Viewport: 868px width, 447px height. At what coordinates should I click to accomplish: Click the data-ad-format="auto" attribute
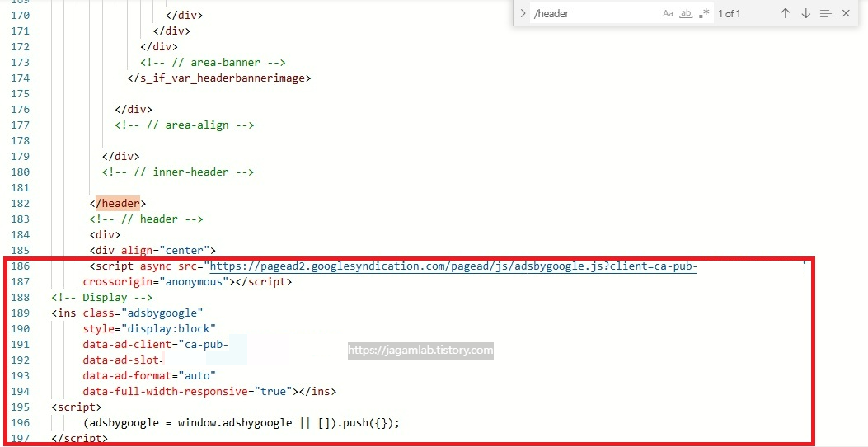click(149, 375)
